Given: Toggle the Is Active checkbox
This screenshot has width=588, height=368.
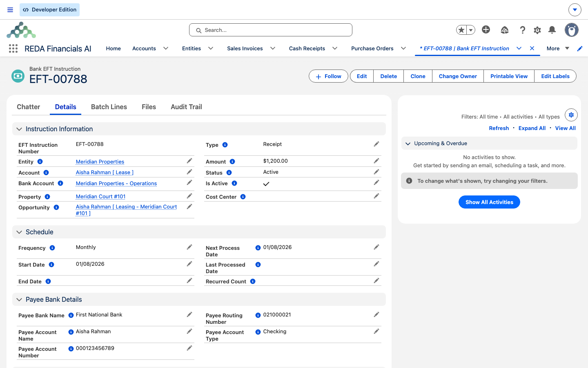Looking at the screenshot, I should (266, 184).
